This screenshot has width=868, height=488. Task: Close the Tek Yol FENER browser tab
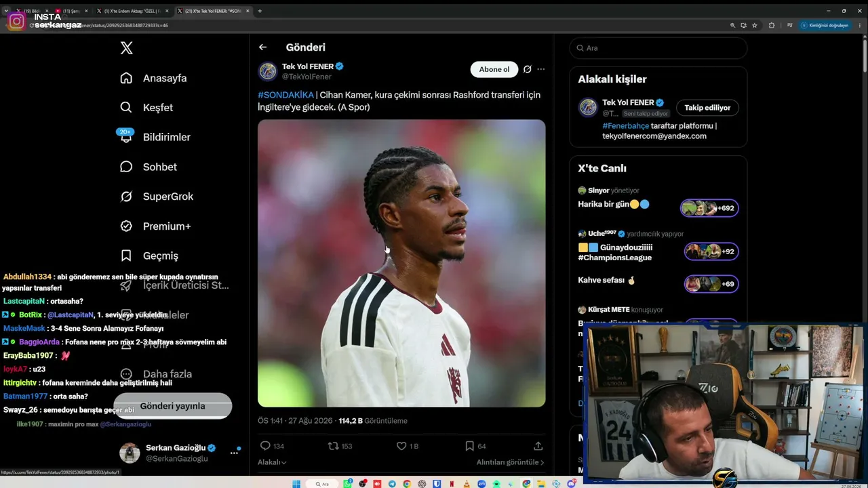click(x=248, y=11)
